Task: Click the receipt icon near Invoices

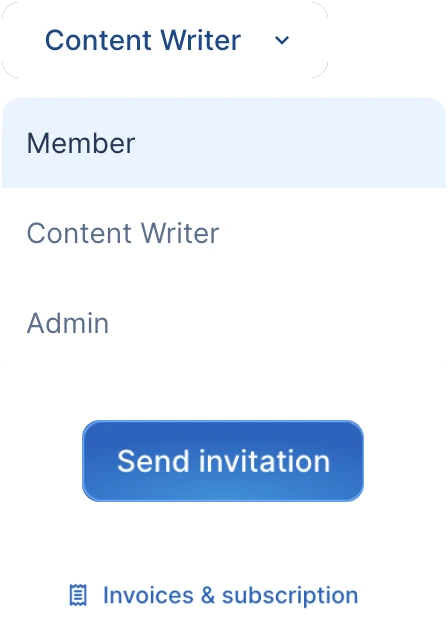Action: tap(78, 595)
